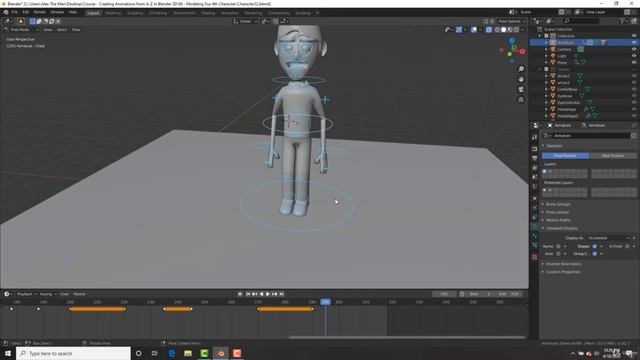Click the Pose Position button
The image size is (640, 360).
point(565,156)
